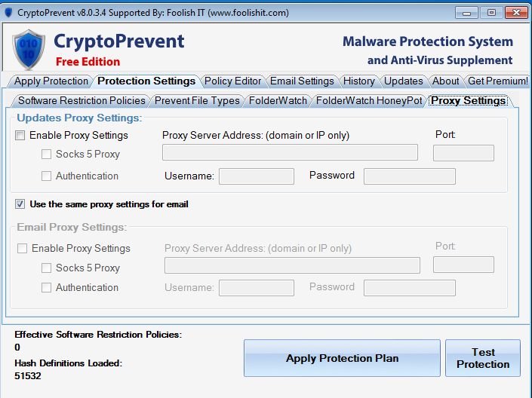Open the Email Settings tab
532x398 pixels.
(x=302, y=81)
